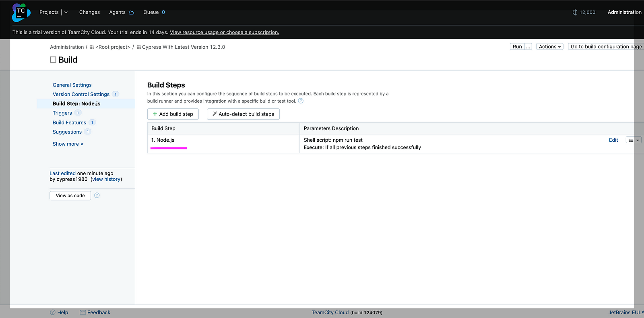Click Go to build configuration page
The width and height of the screenshot is (644, 318).
coord(606,47)
